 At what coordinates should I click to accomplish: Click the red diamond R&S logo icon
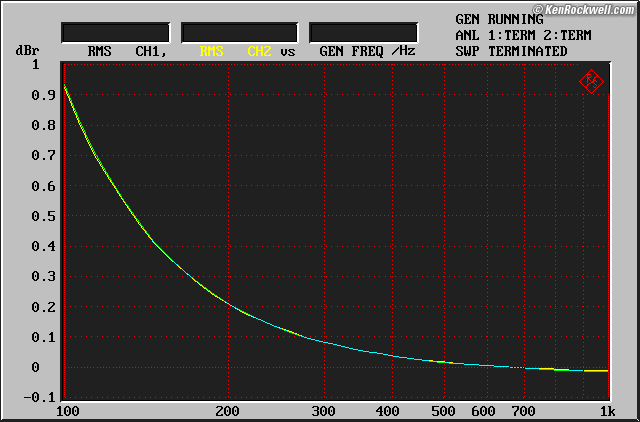[591, 82]
